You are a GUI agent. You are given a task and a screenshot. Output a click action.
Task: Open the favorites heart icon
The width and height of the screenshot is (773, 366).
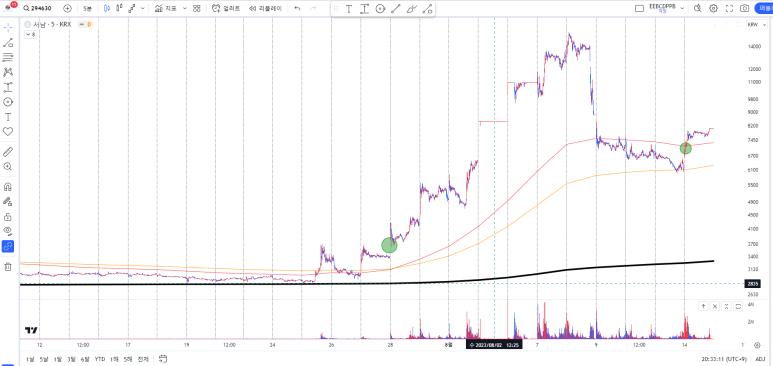click(8, 132)
